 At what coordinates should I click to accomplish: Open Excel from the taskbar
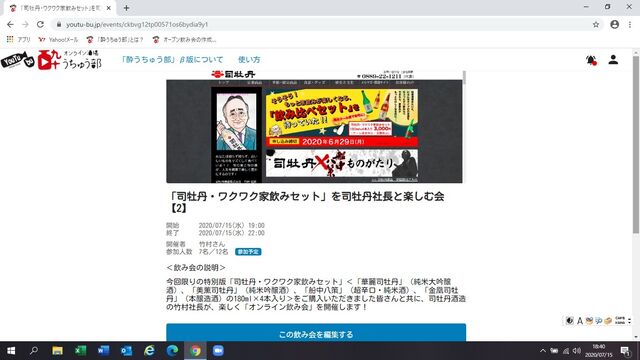click(80, 351)
